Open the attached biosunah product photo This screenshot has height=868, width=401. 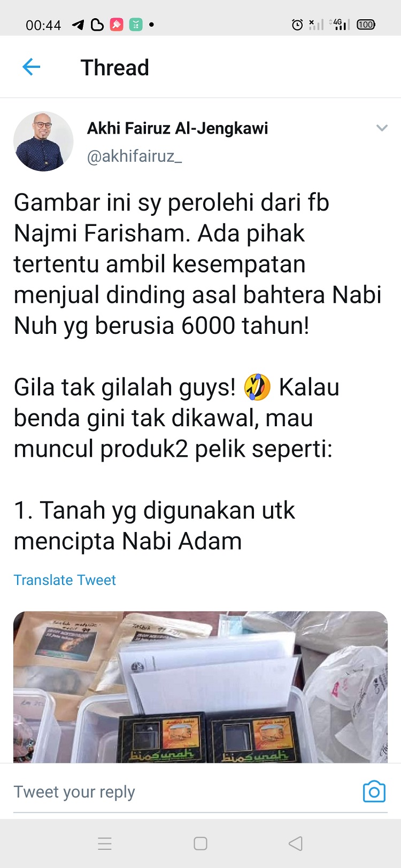[200, 687]
